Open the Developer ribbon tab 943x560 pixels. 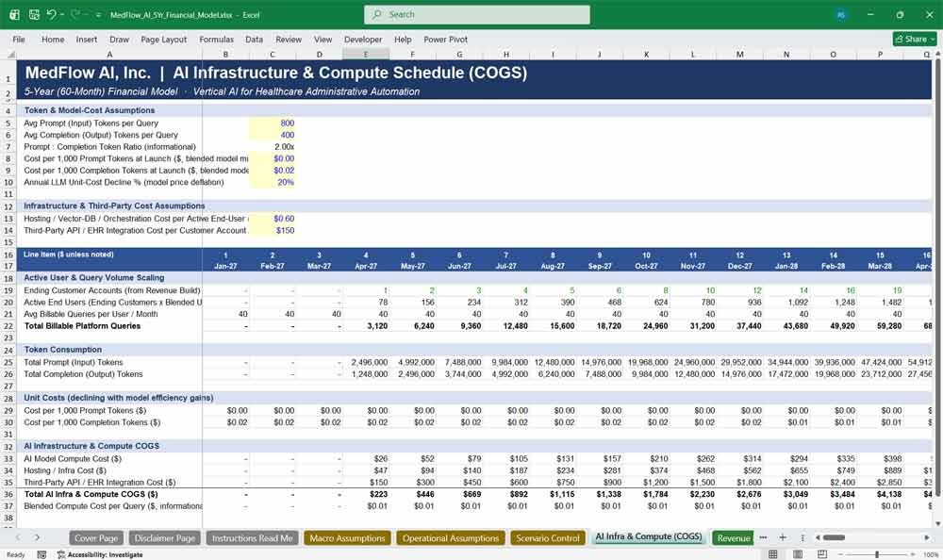point(363,39)
